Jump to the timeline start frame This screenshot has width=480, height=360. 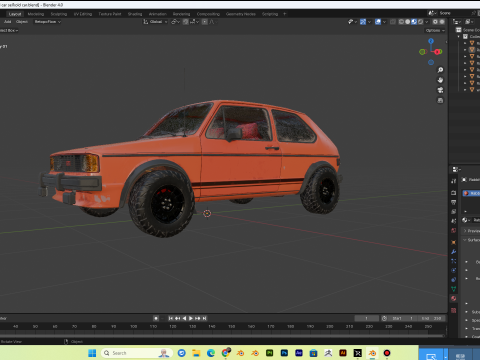pos(171,318)
